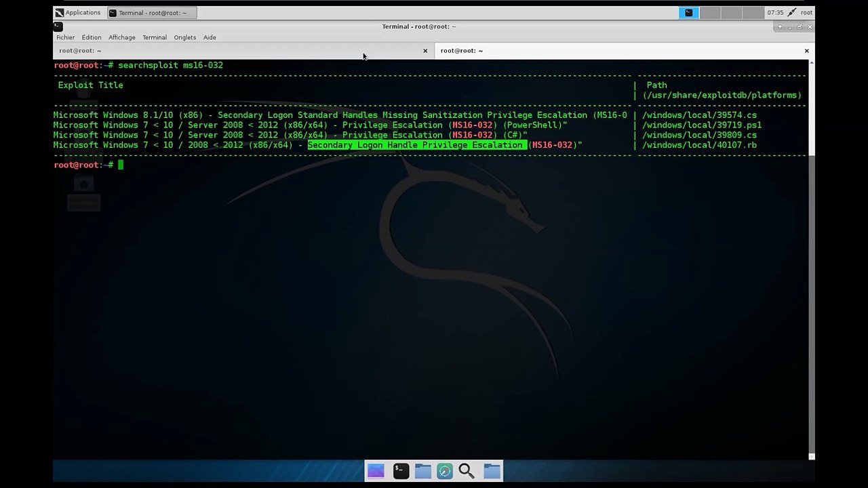868x488 pixels.
Task: Click the Windows 8.1/10 (x86) exploit row
Action: 340,115
